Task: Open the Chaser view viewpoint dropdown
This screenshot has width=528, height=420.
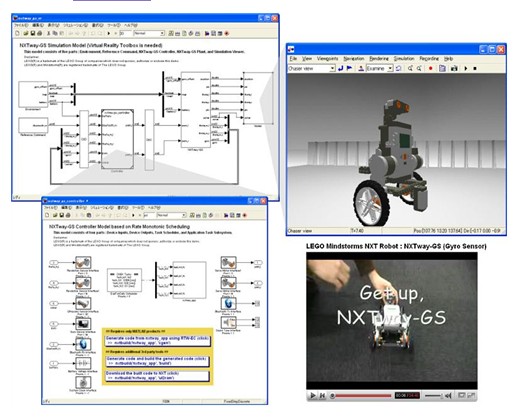Action: (311, 68)
